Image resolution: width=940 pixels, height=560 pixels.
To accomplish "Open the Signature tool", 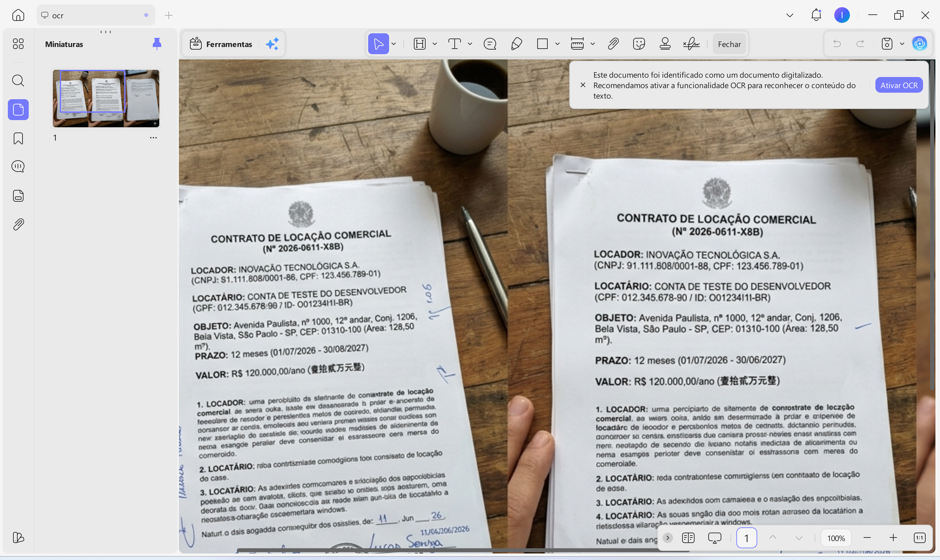I will pos(691,44).
